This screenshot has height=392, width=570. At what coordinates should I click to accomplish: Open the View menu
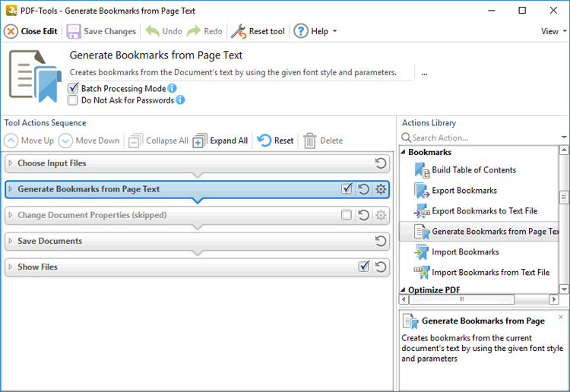click(x=553, y=31)
